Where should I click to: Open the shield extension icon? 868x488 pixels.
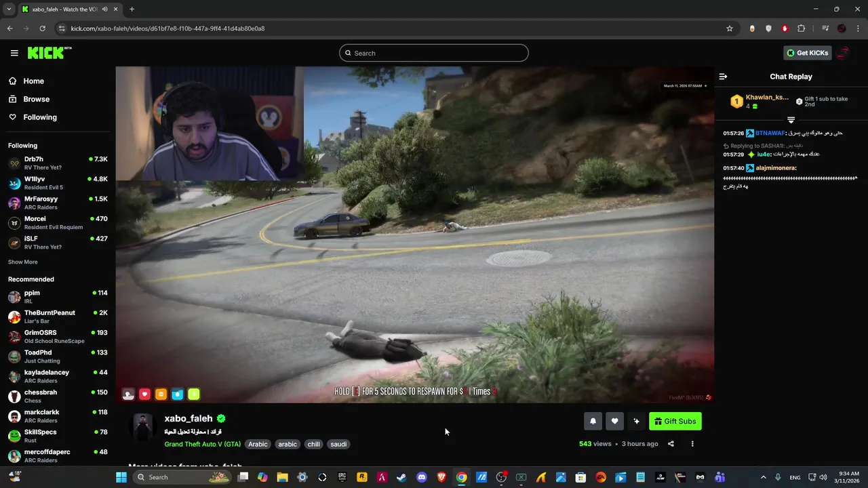pos(768,28)
